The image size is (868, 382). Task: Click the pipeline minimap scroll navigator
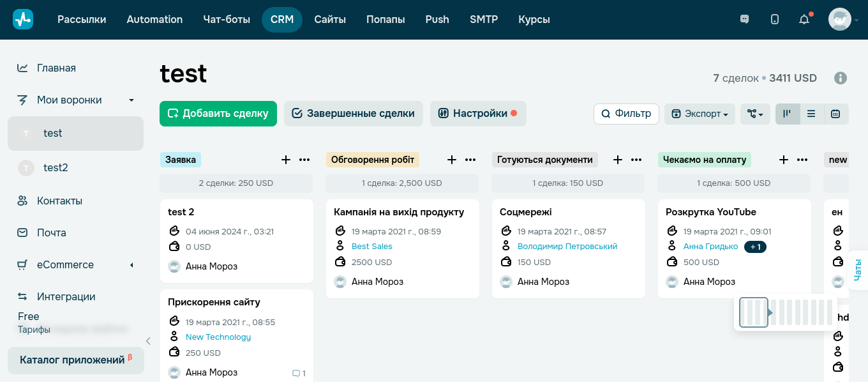(786, 312)
